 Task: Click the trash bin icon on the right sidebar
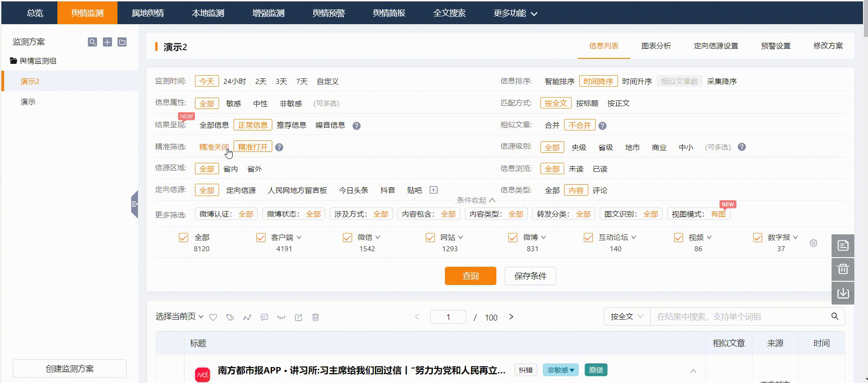point(843,269)
